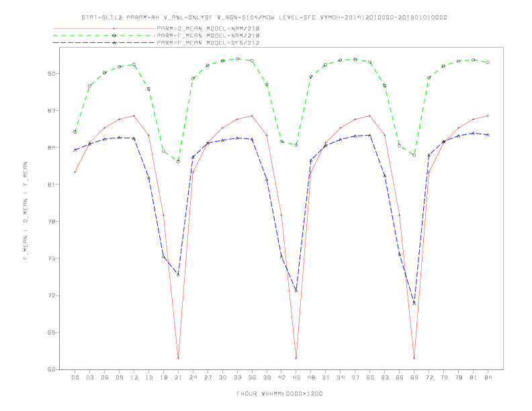This screenshot has width=532, height=411.
Task: Click the x-axis tick label 48
Action: click(x=311, y=377)
